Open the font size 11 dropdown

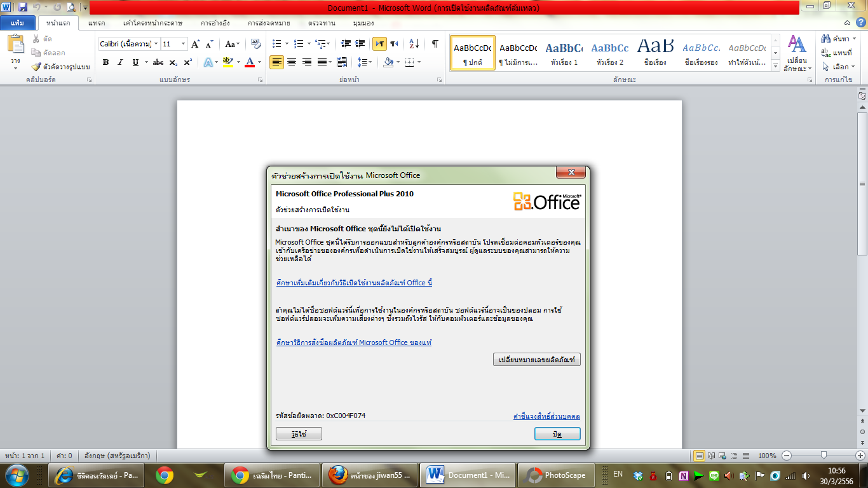[x=184, y=44]
